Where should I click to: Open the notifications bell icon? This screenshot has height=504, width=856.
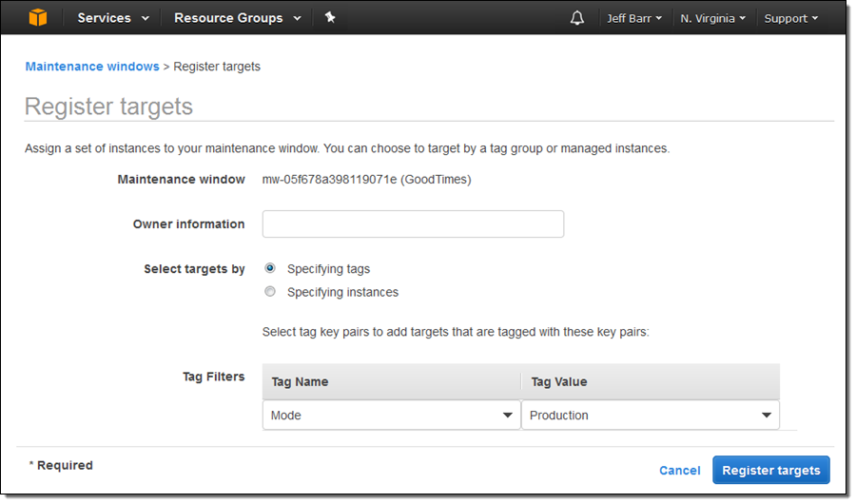tap(577, 18)
